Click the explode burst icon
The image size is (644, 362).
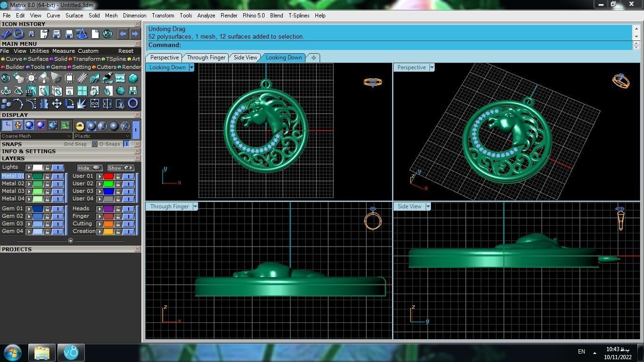pos(82,103)
